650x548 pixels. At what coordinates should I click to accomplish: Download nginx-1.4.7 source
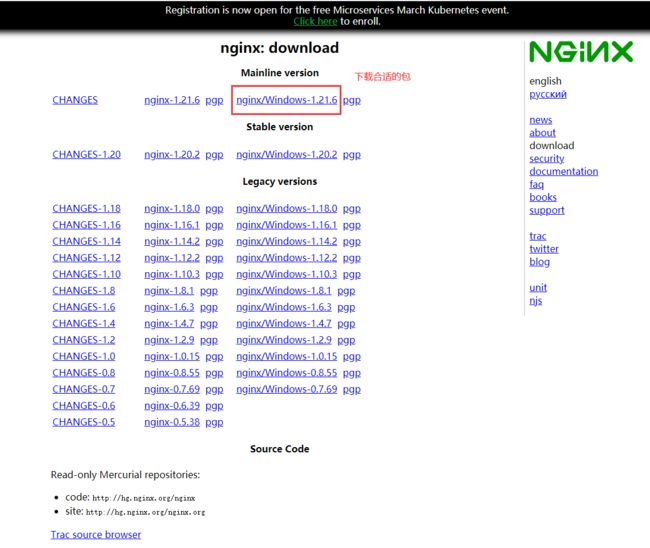tap(169, 323)
